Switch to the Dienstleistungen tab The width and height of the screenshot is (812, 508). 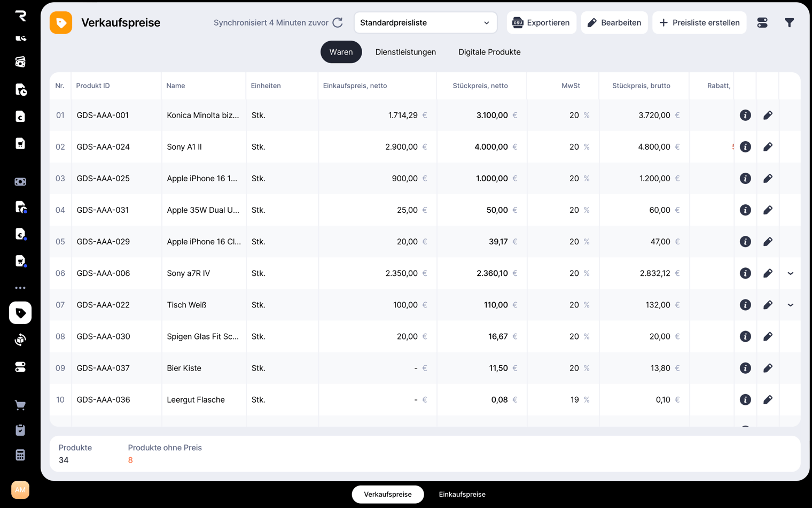point(405,52)
